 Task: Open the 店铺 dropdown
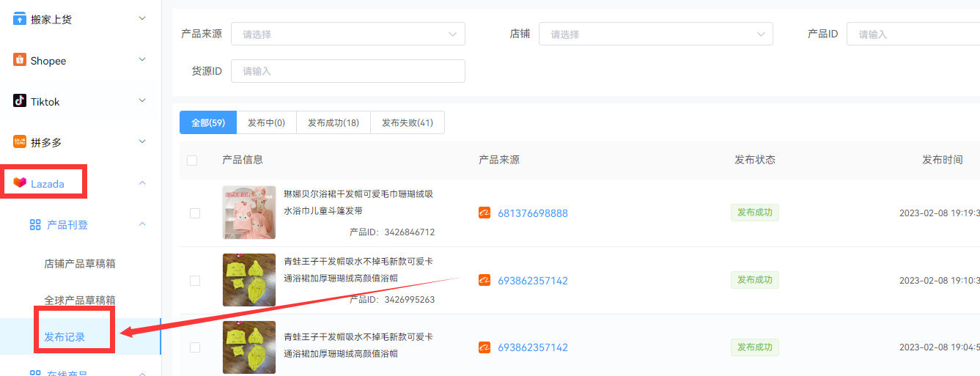pos(656,34)
